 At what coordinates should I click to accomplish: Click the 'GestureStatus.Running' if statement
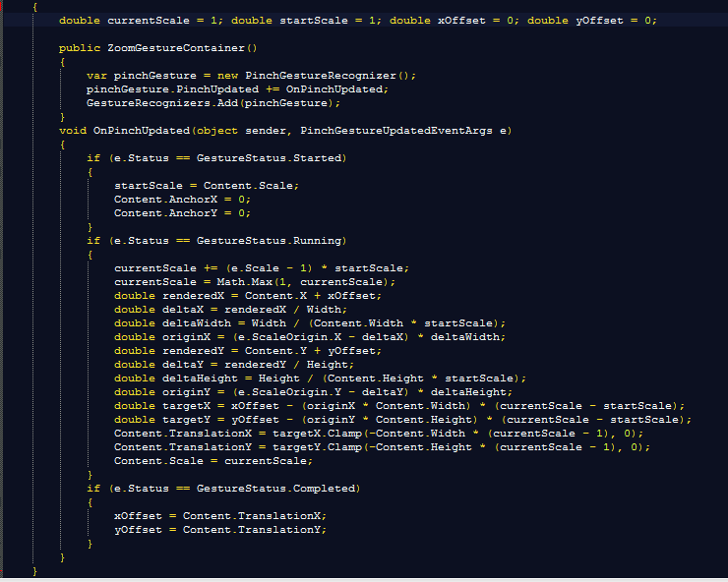(216, 241)
